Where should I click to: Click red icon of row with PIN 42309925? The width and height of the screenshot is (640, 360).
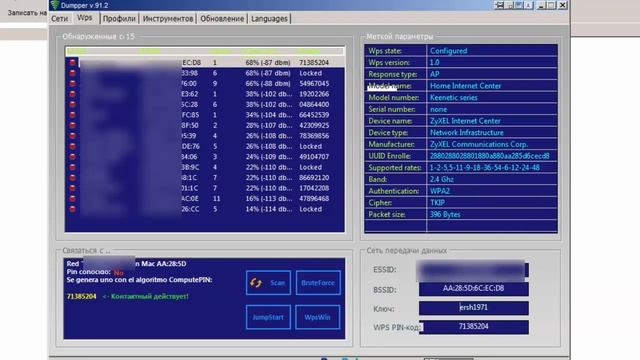click(73, 125)
